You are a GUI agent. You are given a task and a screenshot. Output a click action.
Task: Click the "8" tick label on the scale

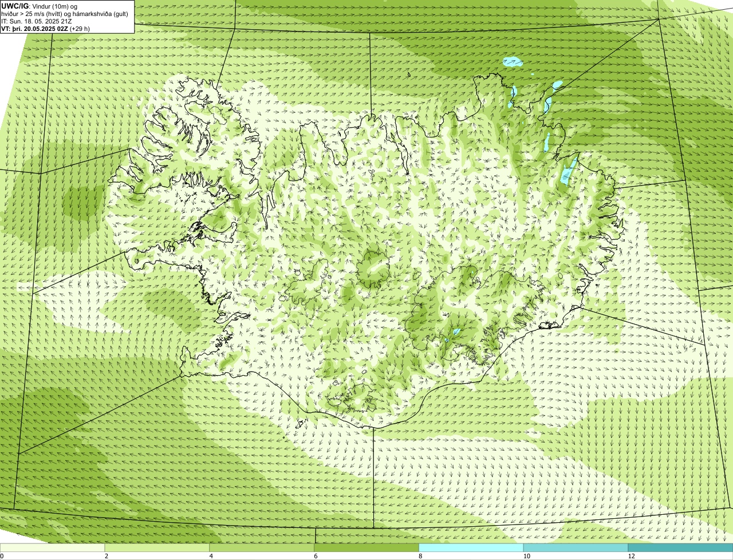pos(421,556)
